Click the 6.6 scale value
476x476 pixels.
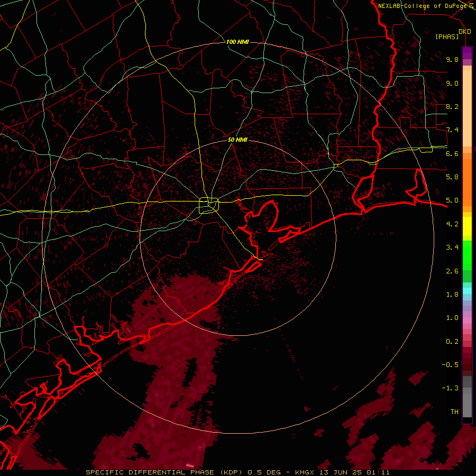pos(452,154)
